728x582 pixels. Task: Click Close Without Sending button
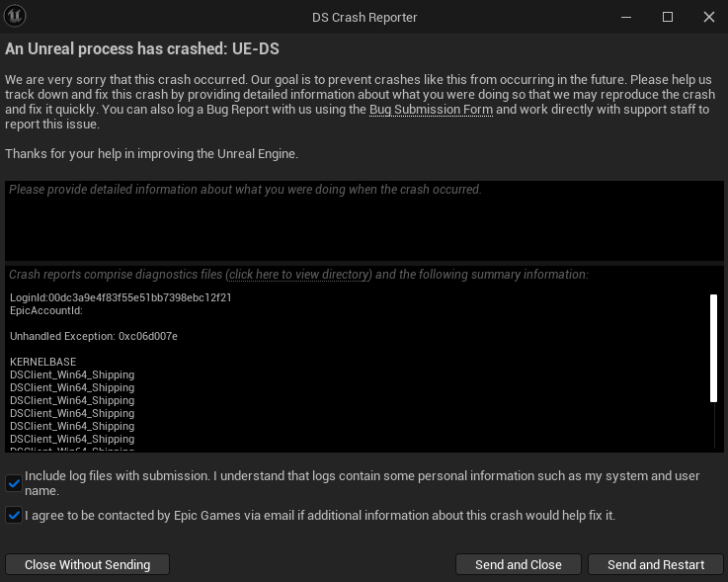87,565
